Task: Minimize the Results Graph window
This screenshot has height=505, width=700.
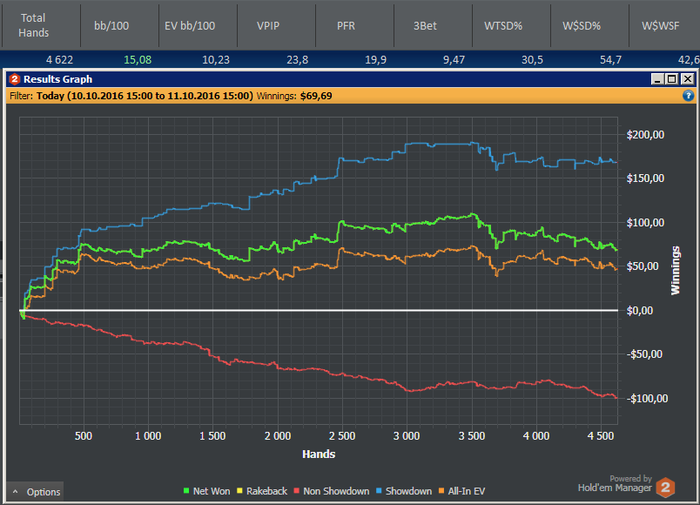Action: (657, 79)
